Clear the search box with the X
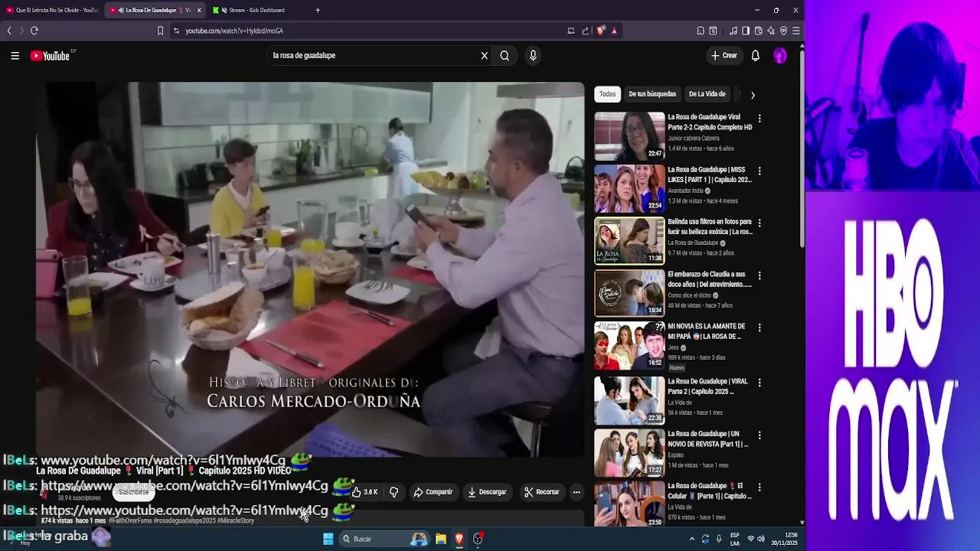The image size is (980, 551). pyautogui.click(x=484, y=56)
